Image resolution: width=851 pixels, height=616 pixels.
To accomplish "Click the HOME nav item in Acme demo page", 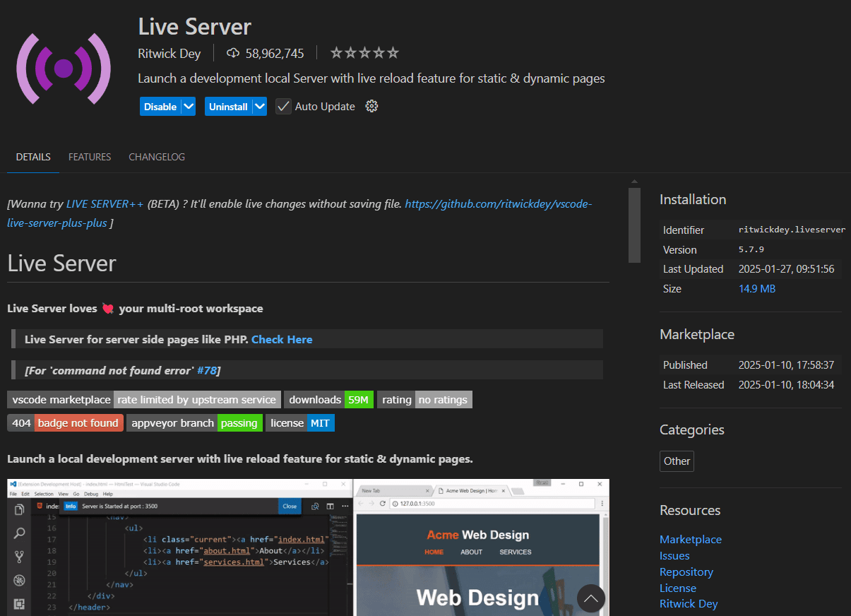I will tap(434, 552).
